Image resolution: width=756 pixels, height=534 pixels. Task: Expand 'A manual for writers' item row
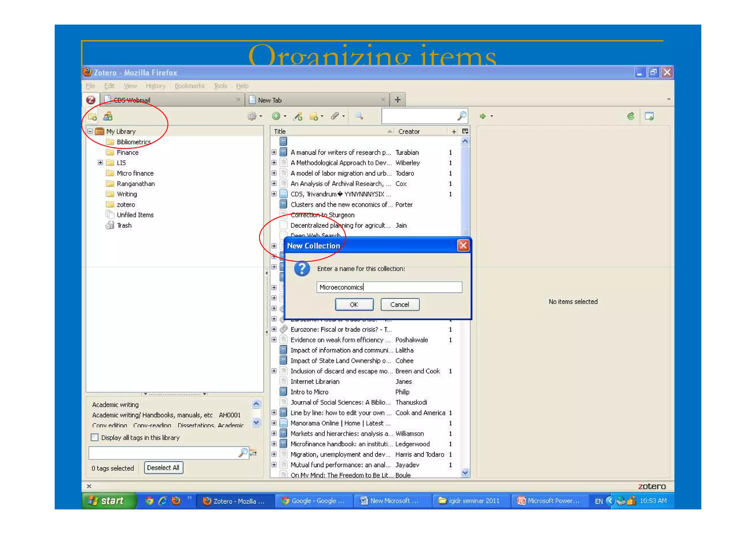(274, 152)
